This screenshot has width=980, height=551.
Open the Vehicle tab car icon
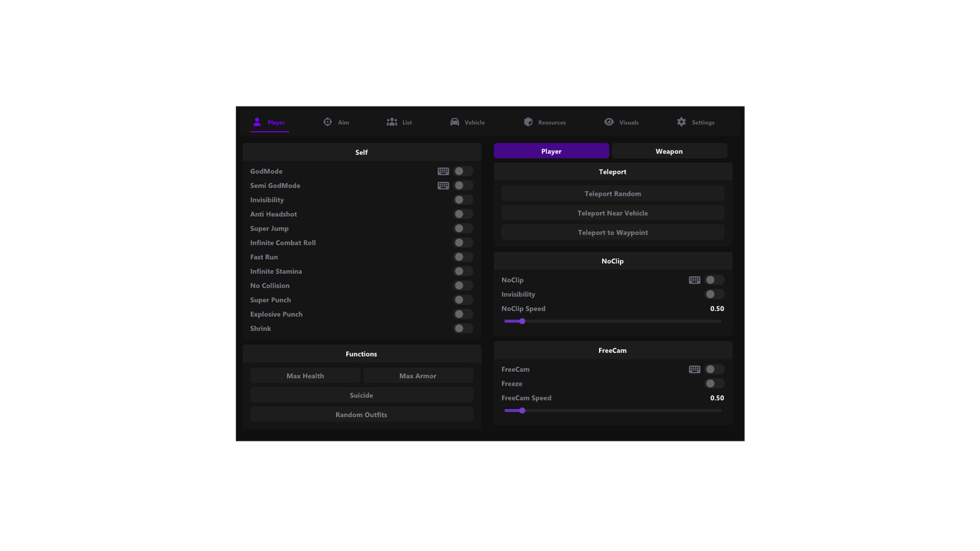tap(454, 122)
